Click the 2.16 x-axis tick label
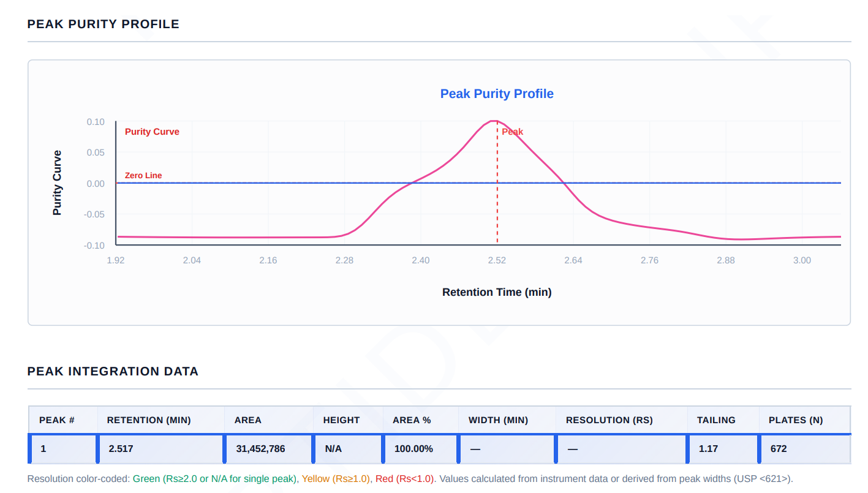 pos(268,260)
